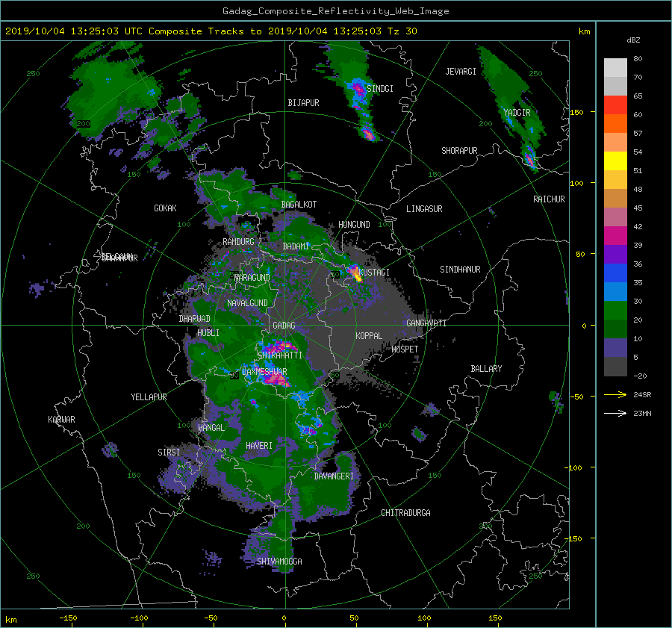
Task: Click the 'dBZ' legend heading
Action: [633, 40]
